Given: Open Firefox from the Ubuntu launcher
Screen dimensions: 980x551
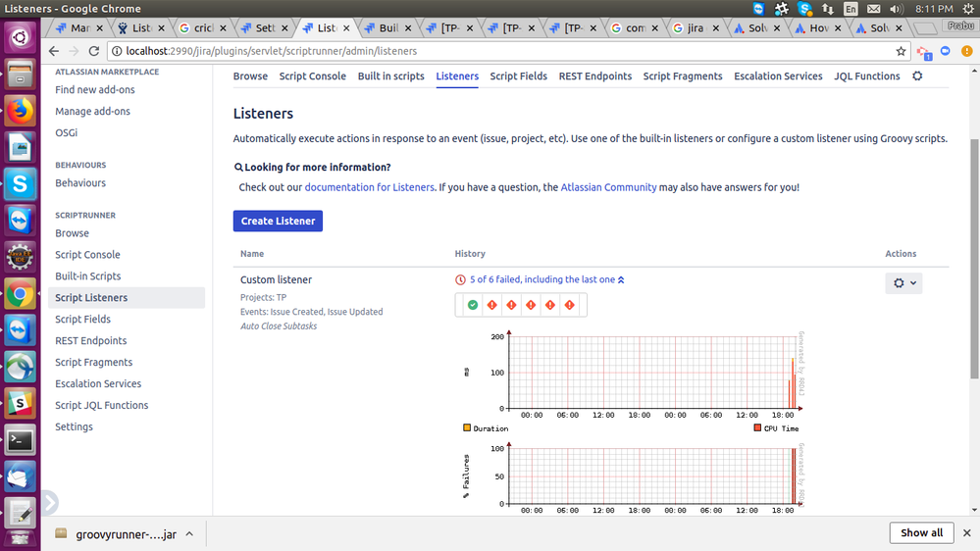Looking at the screenshot, I should click(20, 111).
